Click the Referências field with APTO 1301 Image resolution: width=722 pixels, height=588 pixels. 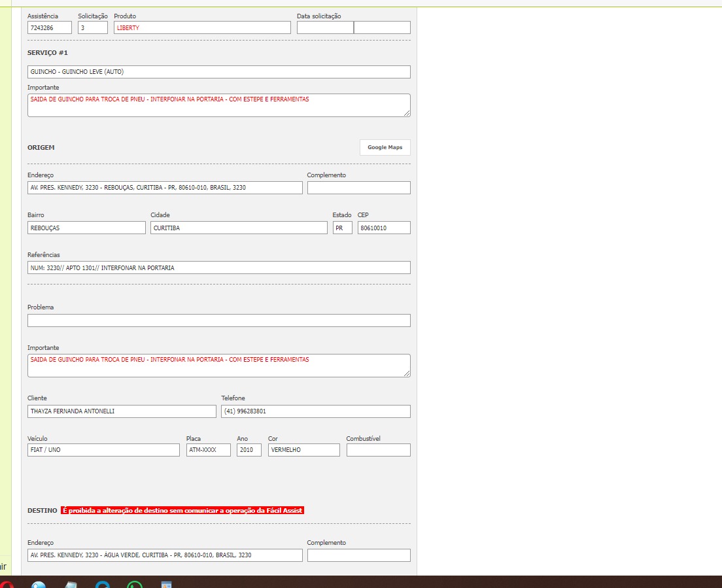pyautogui.click(x=218, y=268)
